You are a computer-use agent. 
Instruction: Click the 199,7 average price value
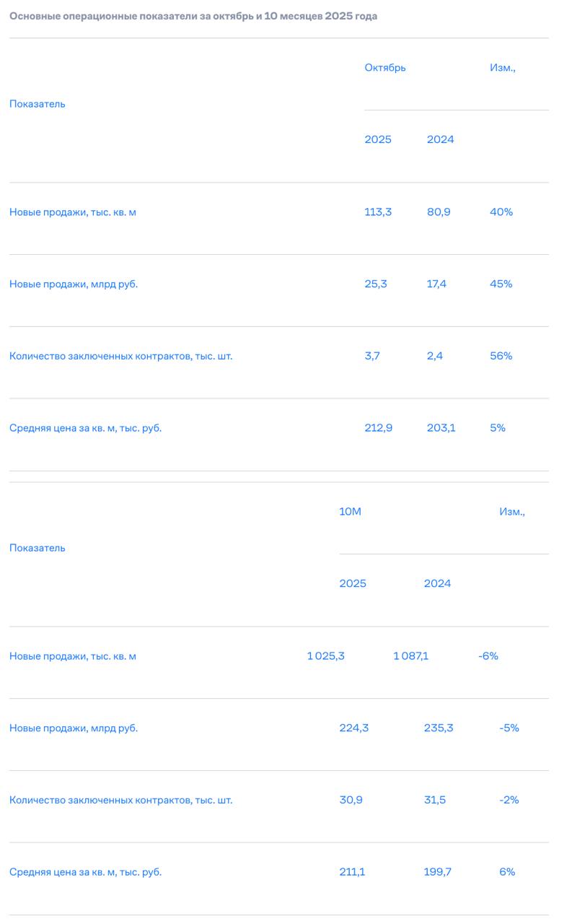tap(438, 872)
